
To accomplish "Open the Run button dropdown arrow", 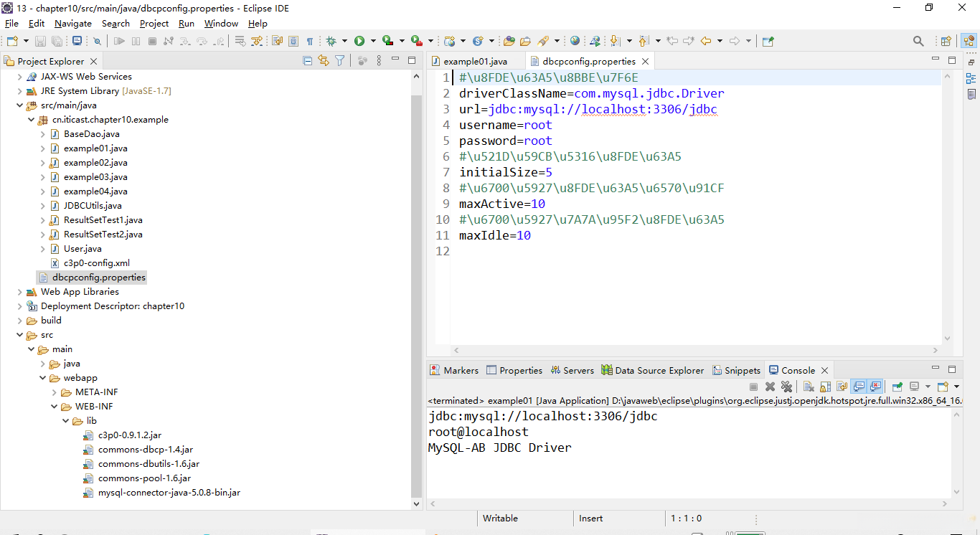I will (372, 42).
